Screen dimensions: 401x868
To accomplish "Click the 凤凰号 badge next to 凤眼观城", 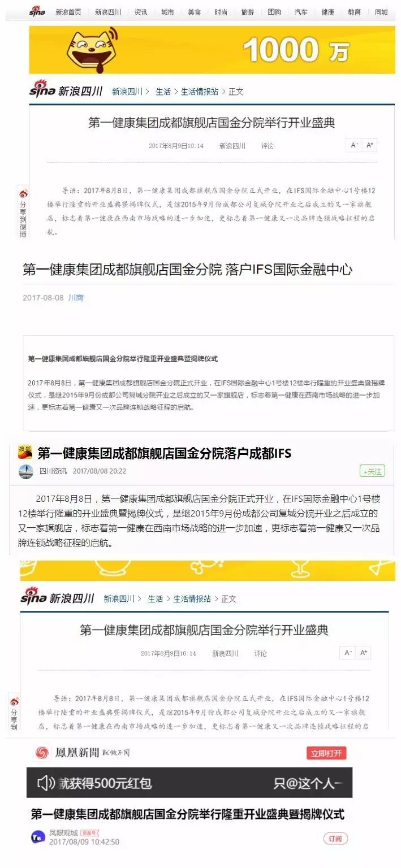I will click(89, 833).
